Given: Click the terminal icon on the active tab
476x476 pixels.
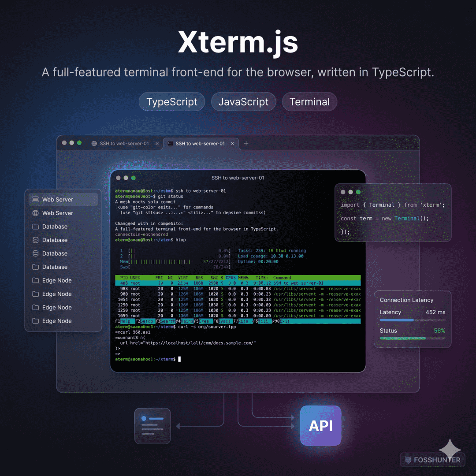Looking at the screenshot, I should [x=170, y=144].
